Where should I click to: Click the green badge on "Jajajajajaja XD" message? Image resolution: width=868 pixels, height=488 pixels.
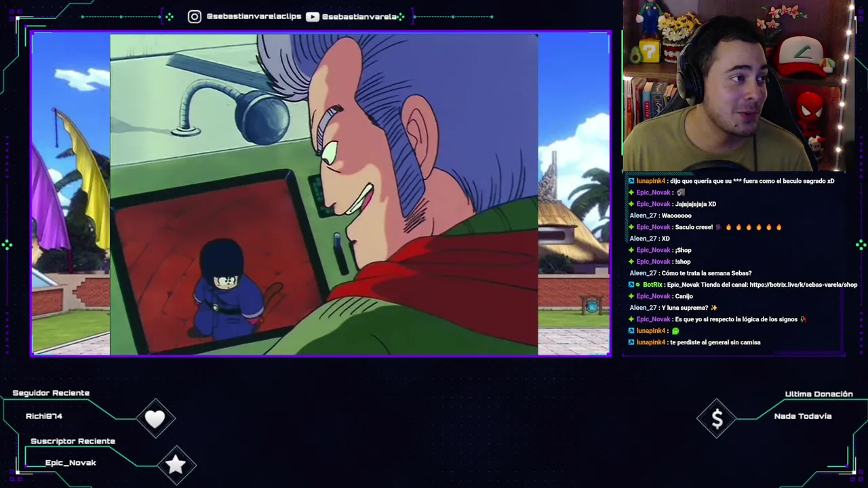click(x=631, y=204)
